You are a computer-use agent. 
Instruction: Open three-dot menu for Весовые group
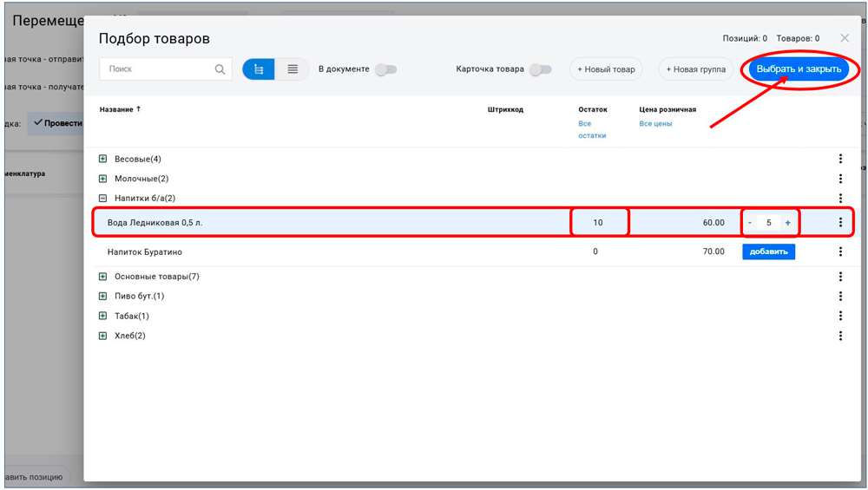click(840, 159)
